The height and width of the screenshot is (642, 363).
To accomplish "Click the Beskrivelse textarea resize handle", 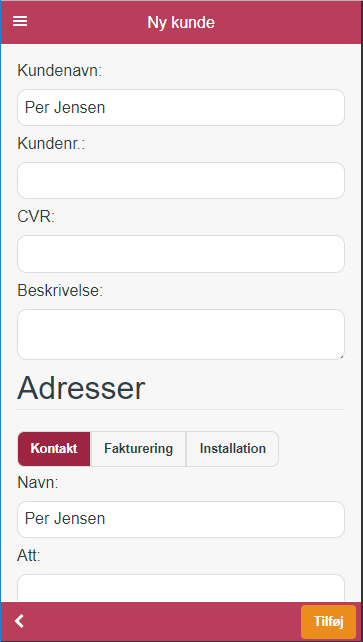I will click(x=341, y=356).
